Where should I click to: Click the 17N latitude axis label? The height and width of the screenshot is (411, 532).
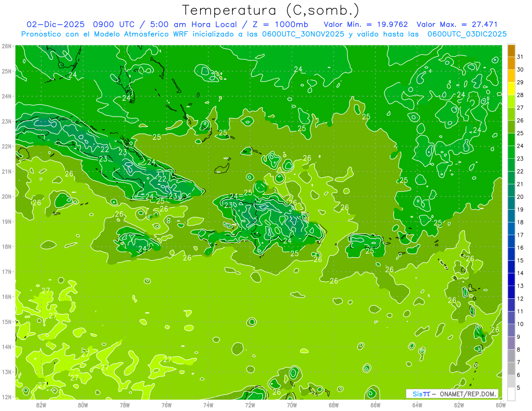pos(6,271)
